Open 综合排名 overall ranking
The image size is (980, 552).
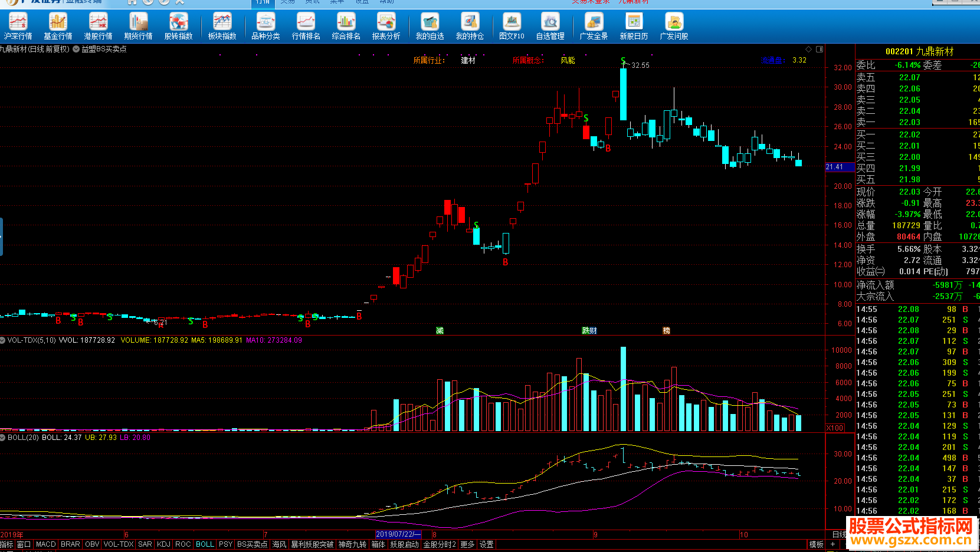coord(346,27)
